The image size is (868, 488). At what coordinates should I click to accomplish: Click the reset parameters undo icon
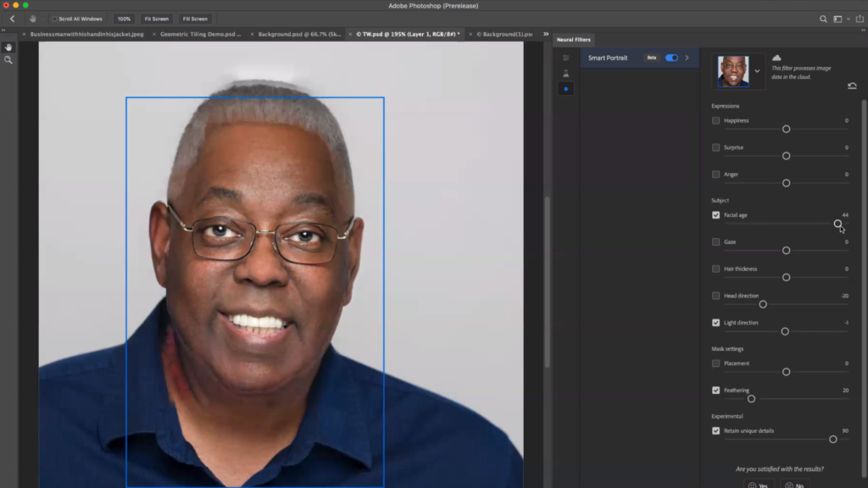tap(852, 86)
